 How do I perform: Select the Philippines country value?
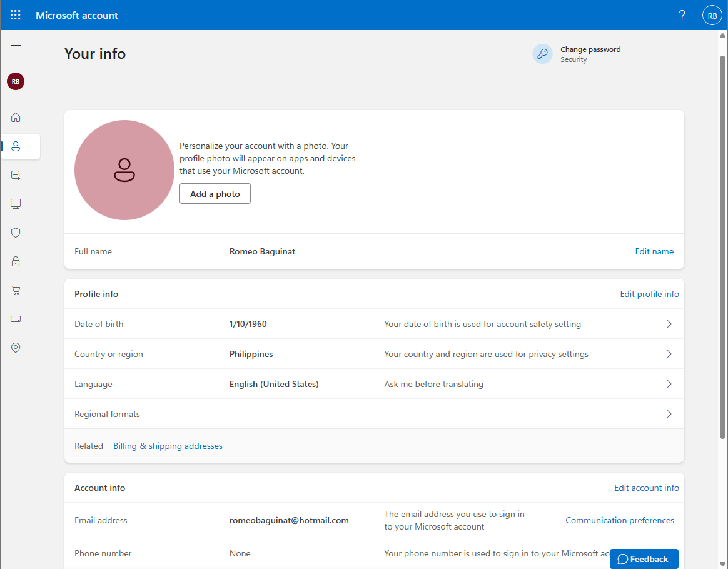click(251, 354)
